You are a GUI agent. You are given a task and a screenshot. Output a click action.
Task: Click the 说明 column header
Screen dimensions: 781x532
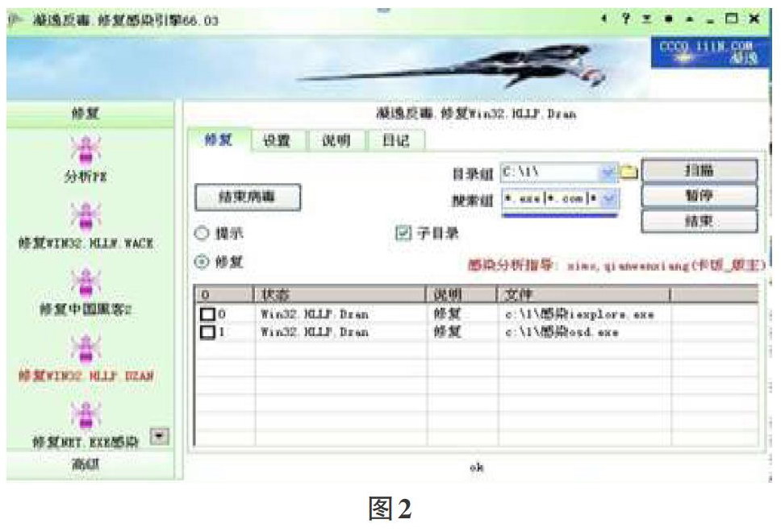[x=462, y=295]
